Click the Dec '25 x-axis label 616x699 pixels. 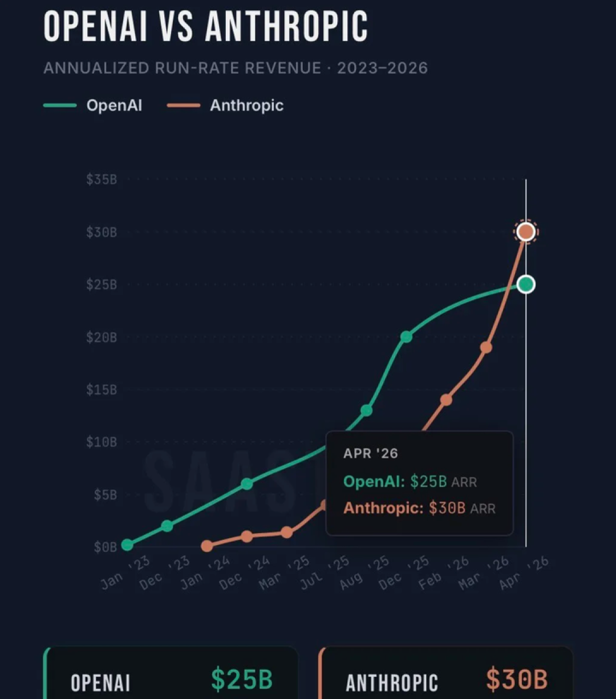click(404, 573)
